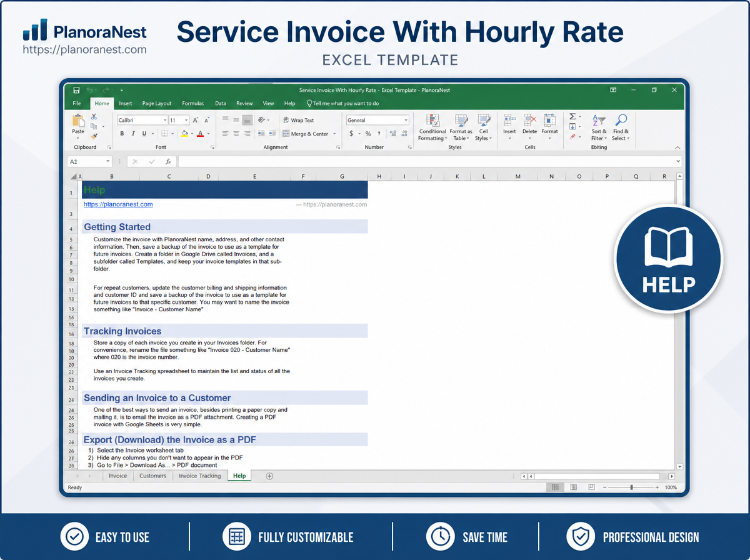
Task: Switch to the Insert ribbon tab
Action: (125, 103)
